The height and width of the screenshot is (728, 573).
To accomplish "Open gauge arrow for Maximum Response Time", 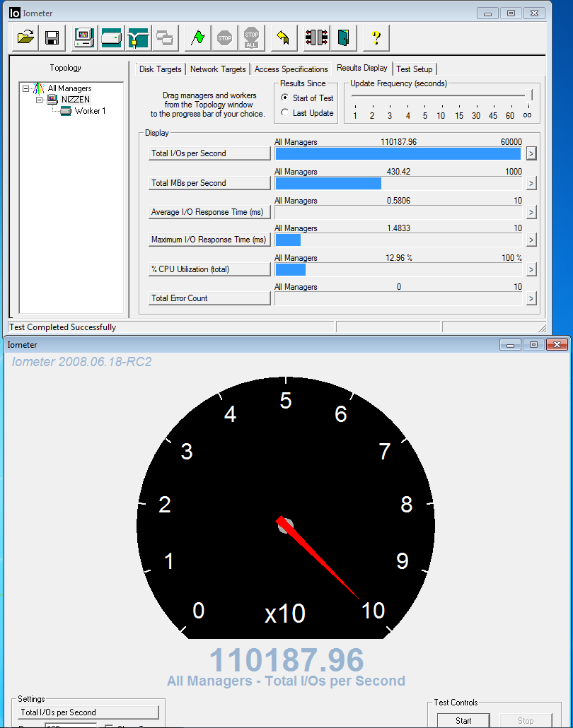I will 531,240.
